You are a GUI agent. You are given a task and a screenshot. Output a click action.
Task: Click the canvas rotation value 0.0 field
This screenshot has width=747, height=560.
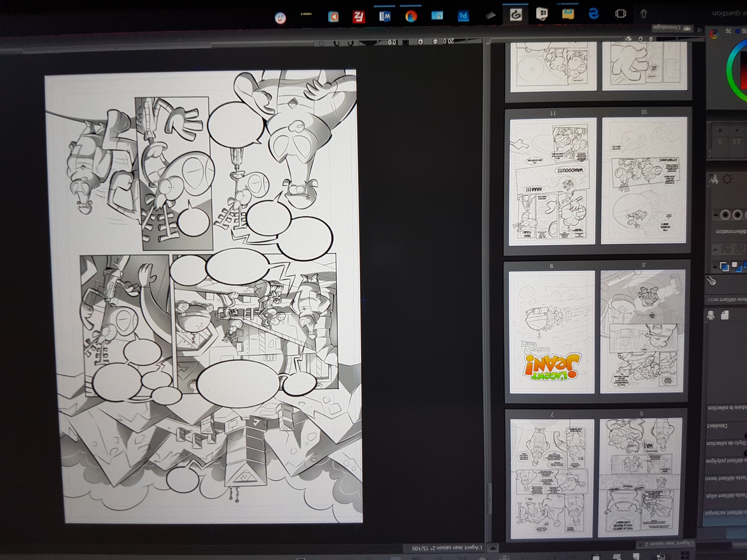click(392, 42)
